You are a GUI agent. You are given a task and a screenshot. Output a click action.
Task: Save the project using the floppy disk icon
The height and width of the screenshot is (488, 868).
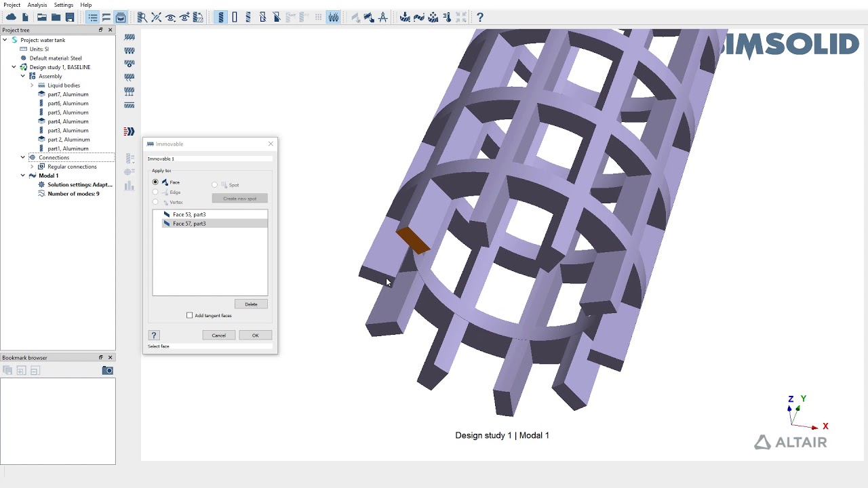coord(70,17)
